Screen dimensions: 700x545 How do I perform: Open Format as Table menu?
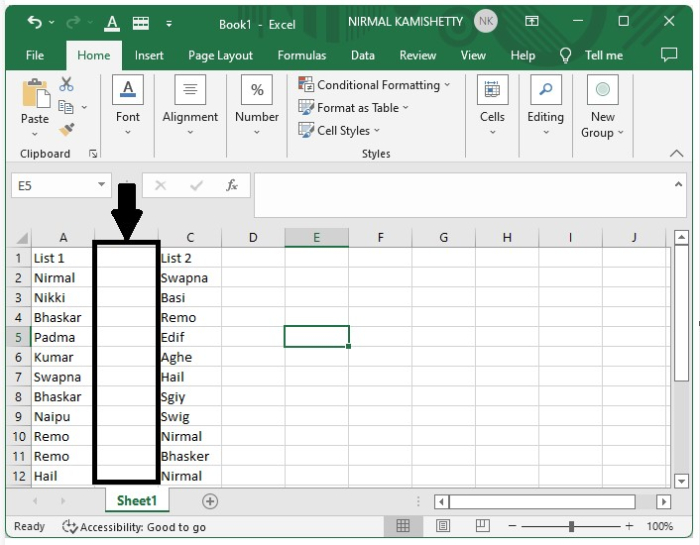353,108
